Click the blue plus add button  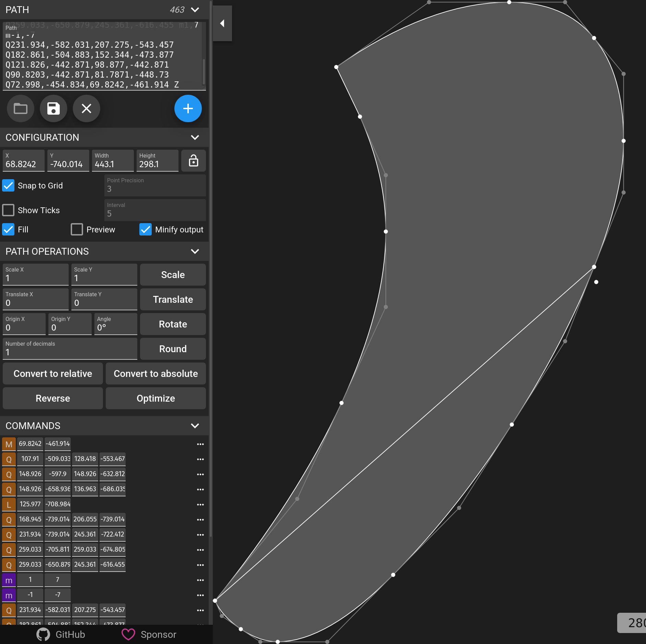point(188,109)
